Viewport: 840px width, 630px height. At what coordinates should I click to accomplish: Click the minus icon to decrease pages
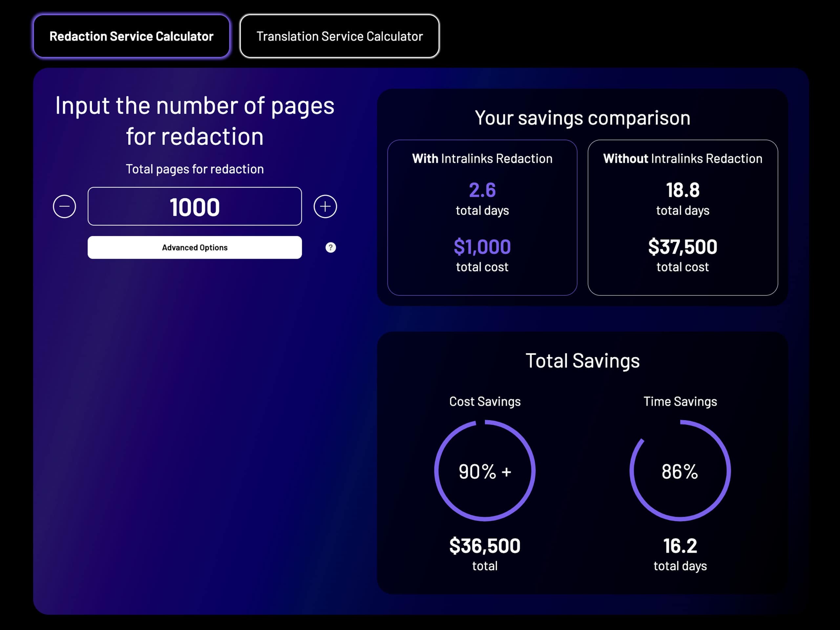point(65,206)
